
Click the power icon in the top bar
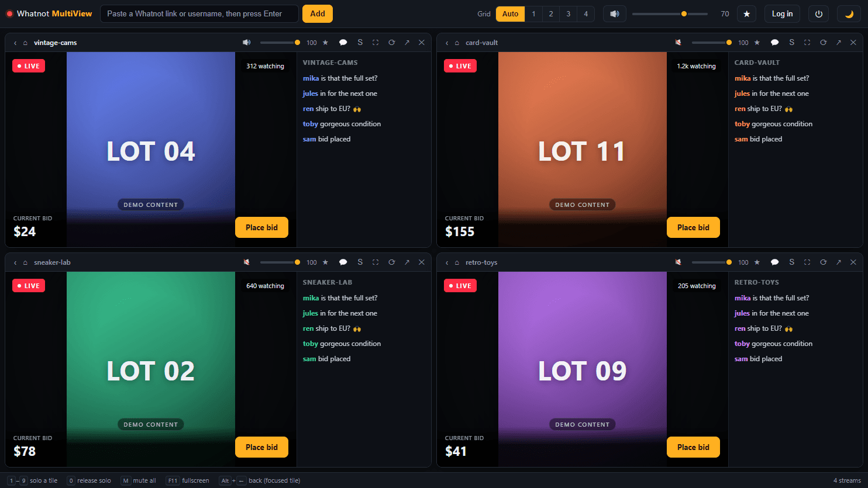coord(818,14)
